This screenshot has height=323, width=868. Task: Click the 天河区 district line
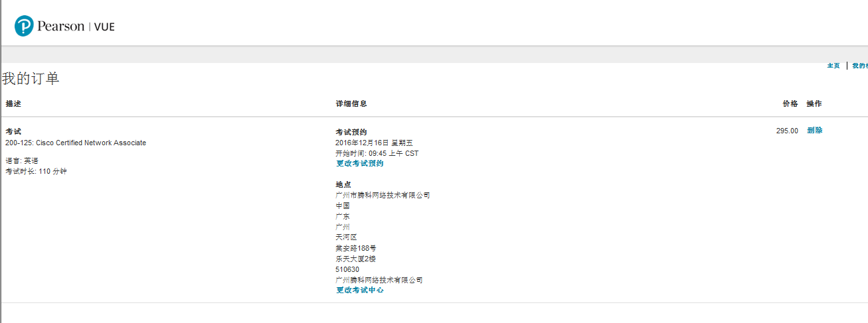click(346, 237)
